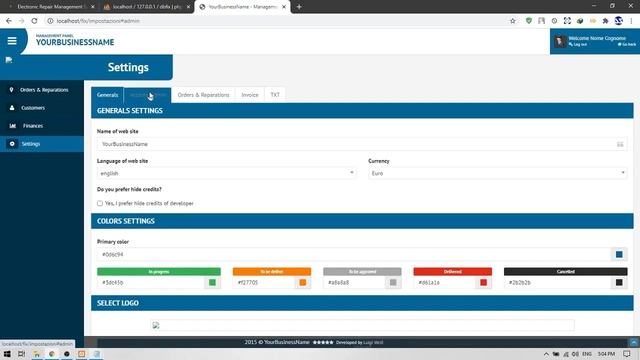Open Orders & Reparations in the sidebar

(42, 90)
